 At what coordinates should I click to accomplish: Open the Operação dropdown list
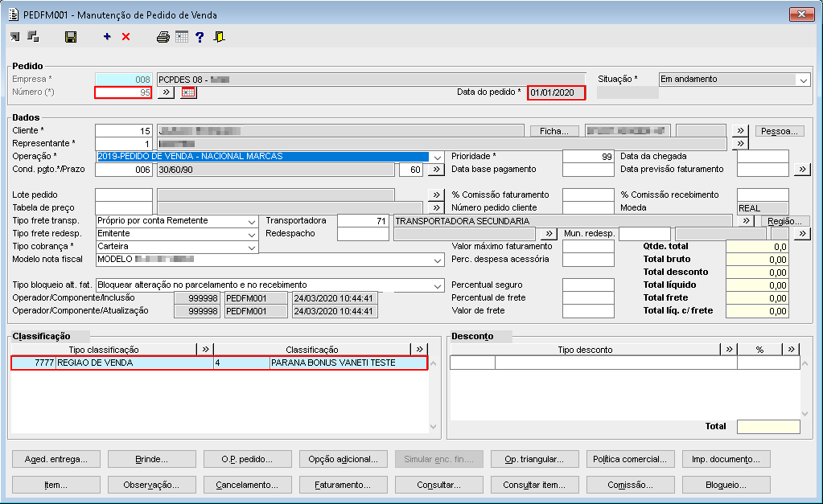point(437,157)
